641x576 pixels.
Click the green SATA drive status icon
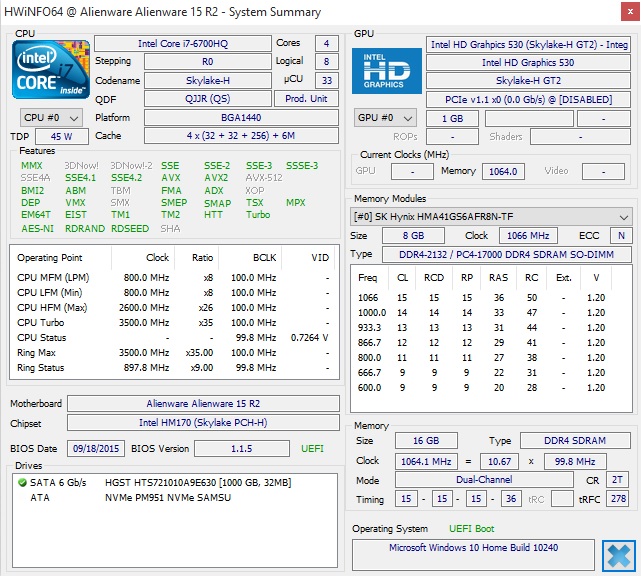[22, 483]
